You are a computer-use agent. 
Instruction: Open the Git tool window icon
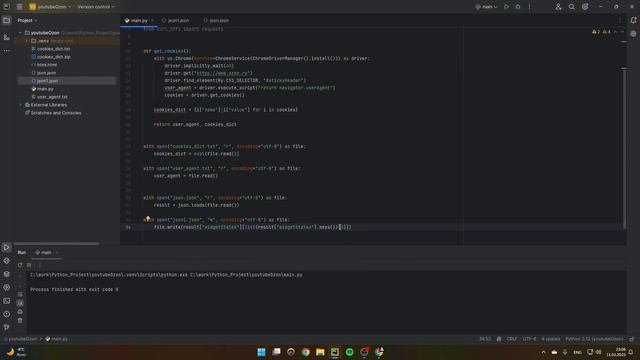(7, 327)
